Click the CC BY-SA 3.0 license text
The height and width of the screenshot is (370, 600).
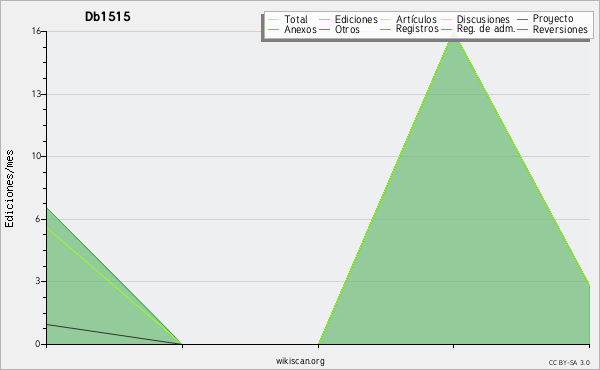click(569, 363)
